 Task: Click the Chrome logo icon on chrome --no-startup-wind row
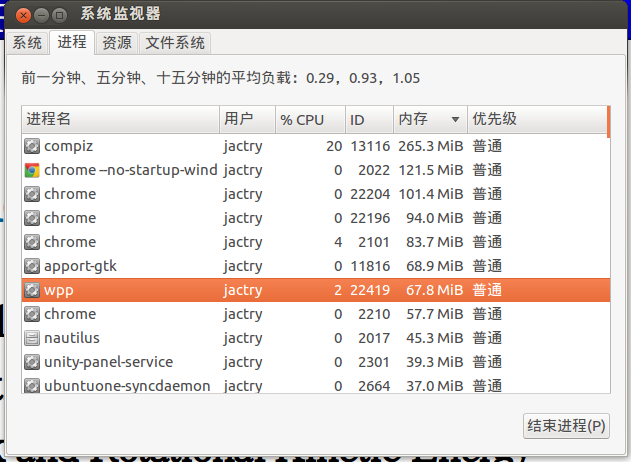[32, 170]
